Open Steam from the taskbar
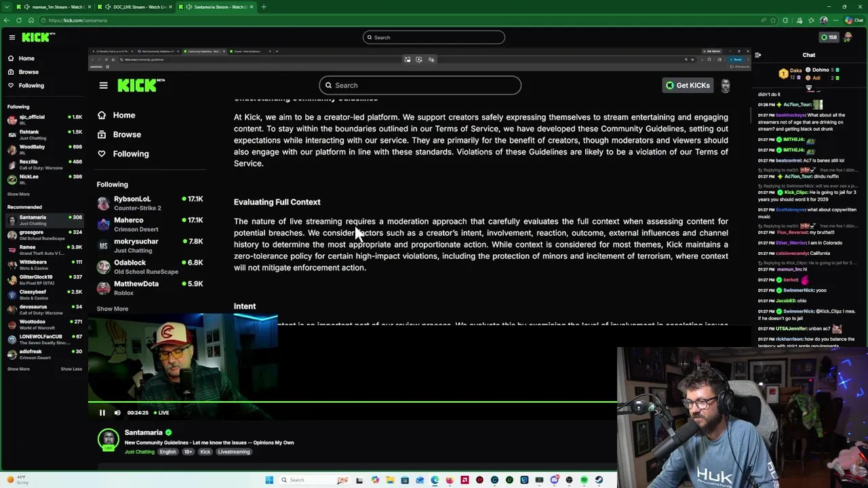Image resolution: width=868 pixels, height=488 pixels. [x=599, y=480]
